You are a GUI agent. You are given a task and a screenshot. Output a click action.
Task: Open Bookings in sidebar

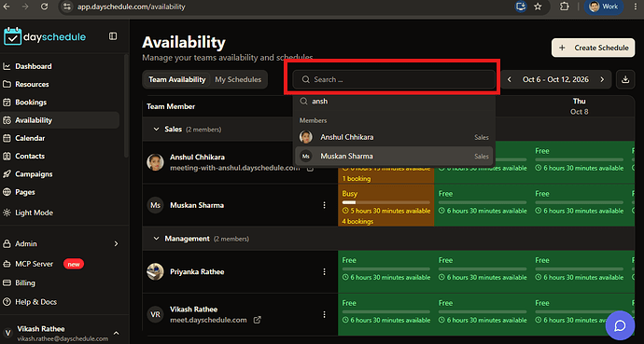(x=31, y=103)
